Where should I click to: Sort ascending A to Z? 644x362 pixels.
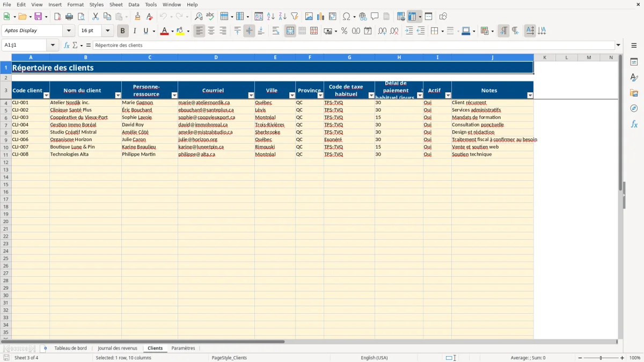(x=270, y=17)
